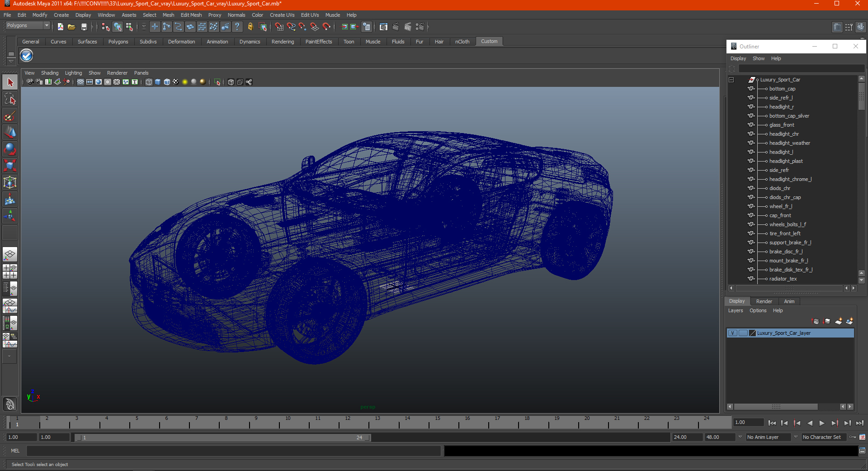868x471 pixels.
Task: Expand the arrow after the render icons in the status line
Action: (x=428, y=27)
